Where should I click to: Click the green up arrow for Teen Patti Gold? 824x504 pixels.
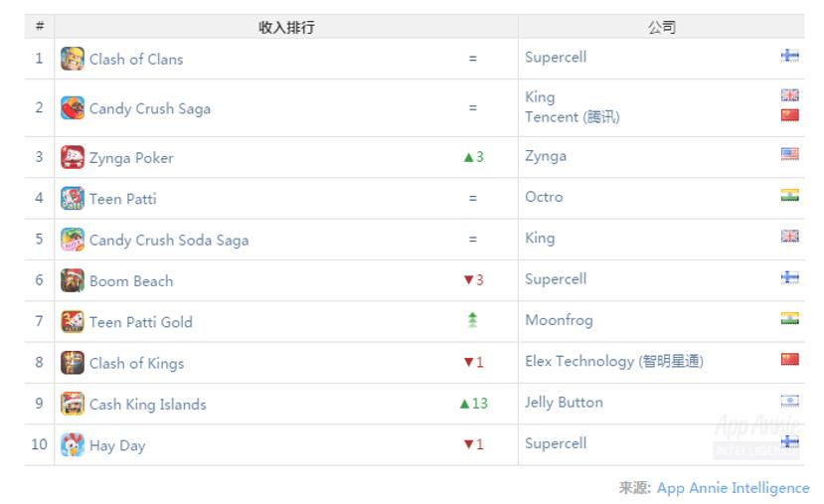tap(472, 319)
